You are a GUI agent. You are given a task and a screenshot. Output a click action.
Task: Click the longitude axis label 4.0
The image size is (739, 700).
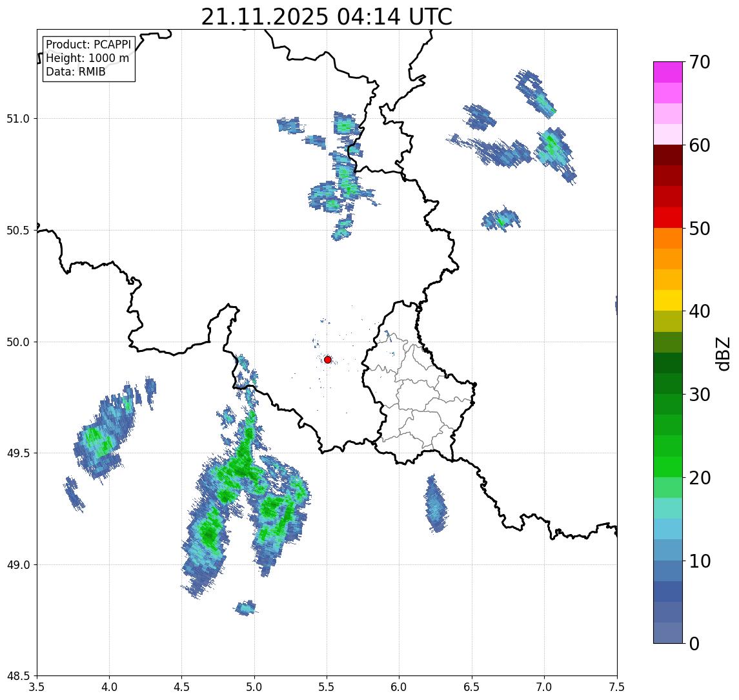coord(109,687)
